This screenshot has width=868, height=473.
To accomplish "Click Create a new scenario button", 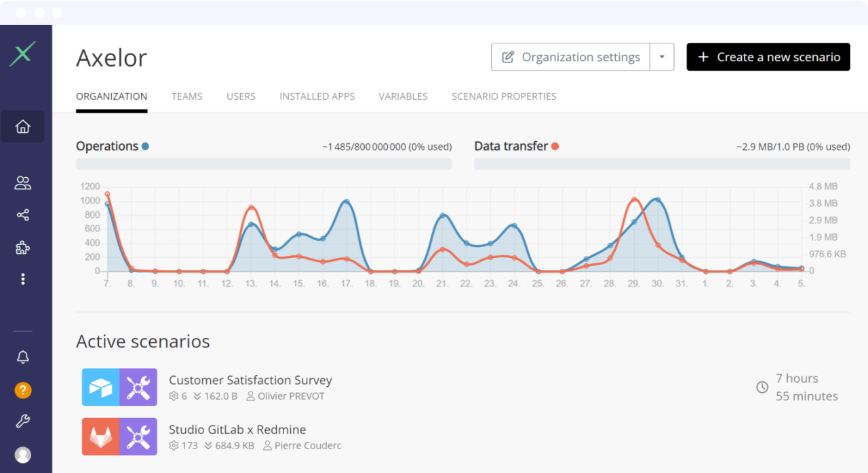I will tap(768, 57).
